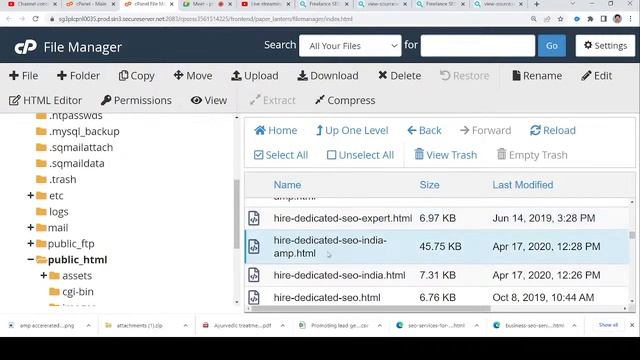The height and width of the screenshot is (360, 640).
Task: Click the Restore toolbar item
Action: coord(464,76)
